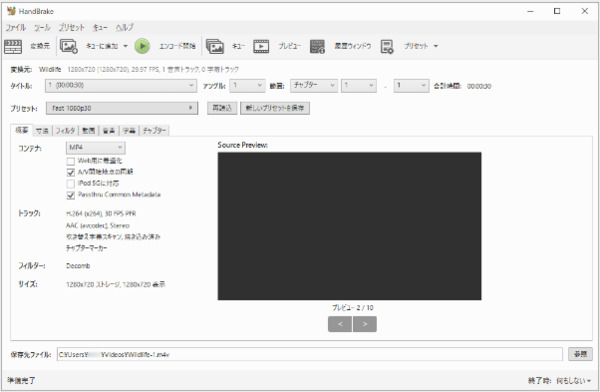Click the status text in the status bar

(21, 381)
